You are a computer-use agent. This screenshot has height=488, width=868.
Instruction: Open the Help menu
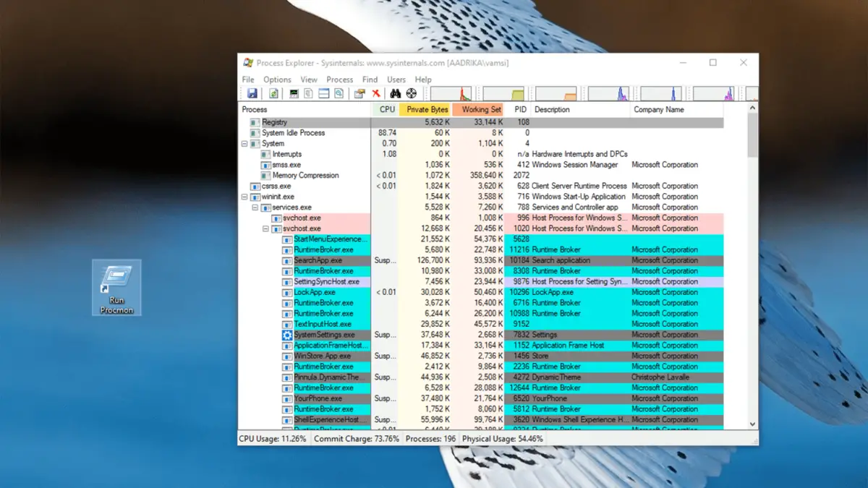(x=423, y=80)
